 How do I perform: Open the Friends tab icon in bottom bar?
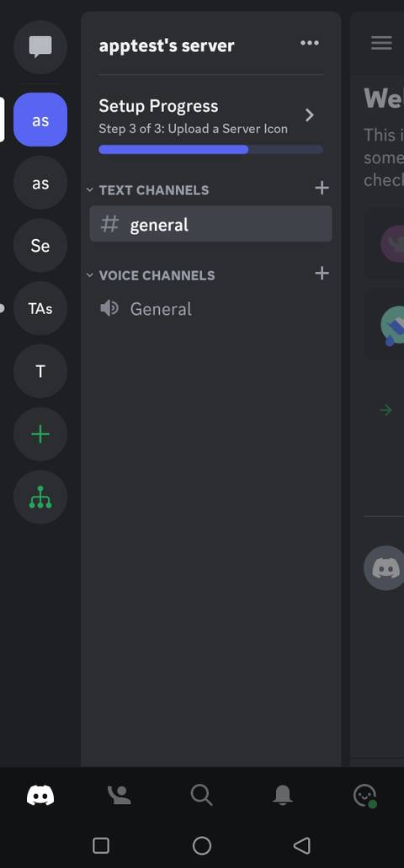(x=119, y=796)
